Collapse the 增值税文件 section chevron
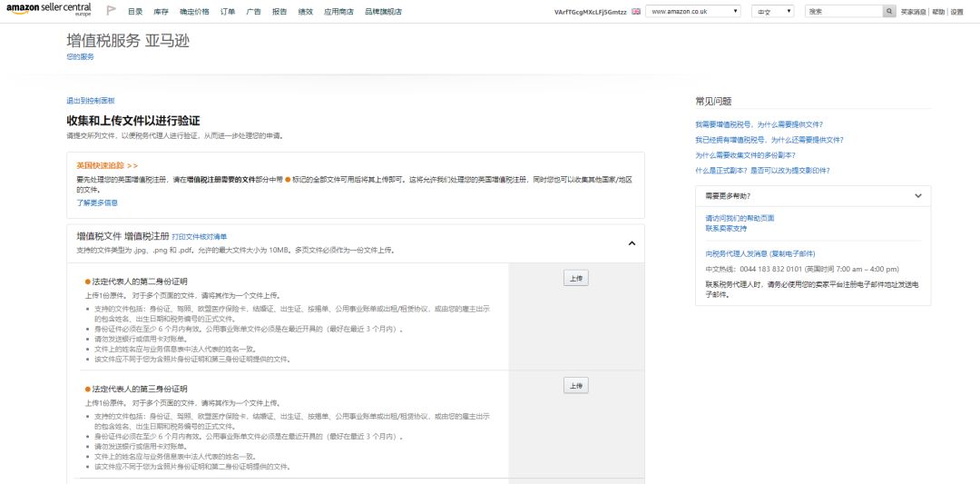The image size is (980, 484). click(632, 243)
